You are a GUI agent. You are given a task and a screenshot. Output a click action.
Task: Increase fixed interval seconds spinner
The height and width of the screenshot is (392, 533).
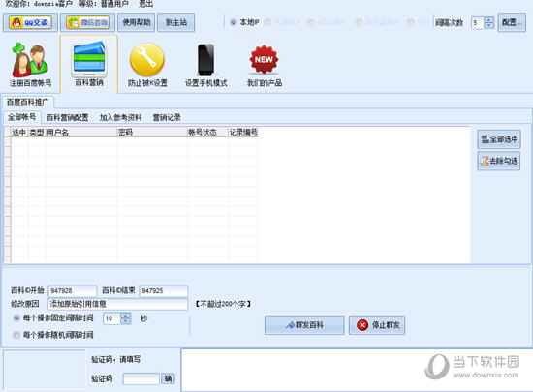pyautogui.click(x=126, y=316)
